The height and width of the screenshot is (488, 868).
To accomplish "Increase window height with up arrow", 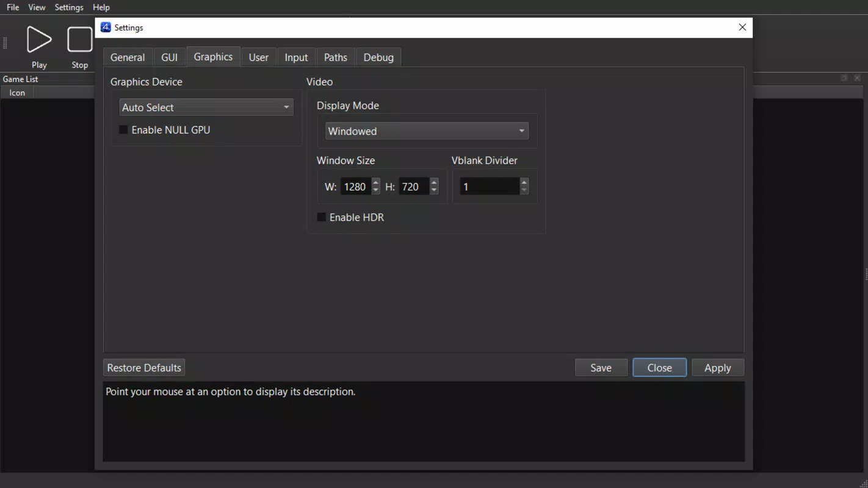I will pos(434,182).
